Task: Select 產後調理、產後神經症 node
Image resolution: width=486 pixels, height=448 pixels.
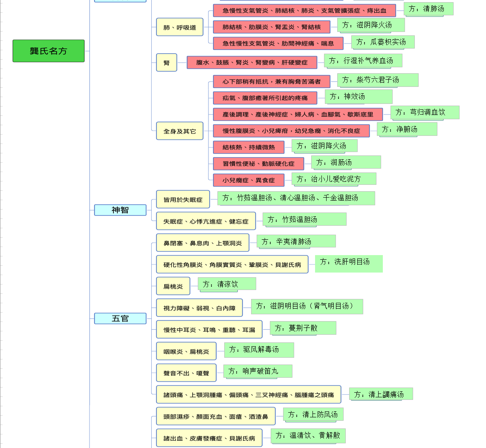Action: [298, 114]
